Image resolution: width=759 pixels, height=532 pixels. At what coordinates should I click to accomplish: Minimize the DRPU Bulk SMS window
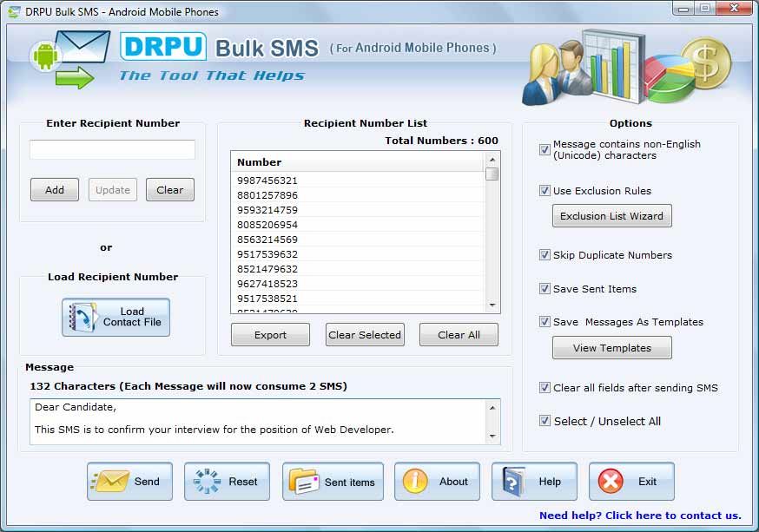coord(683,9)
